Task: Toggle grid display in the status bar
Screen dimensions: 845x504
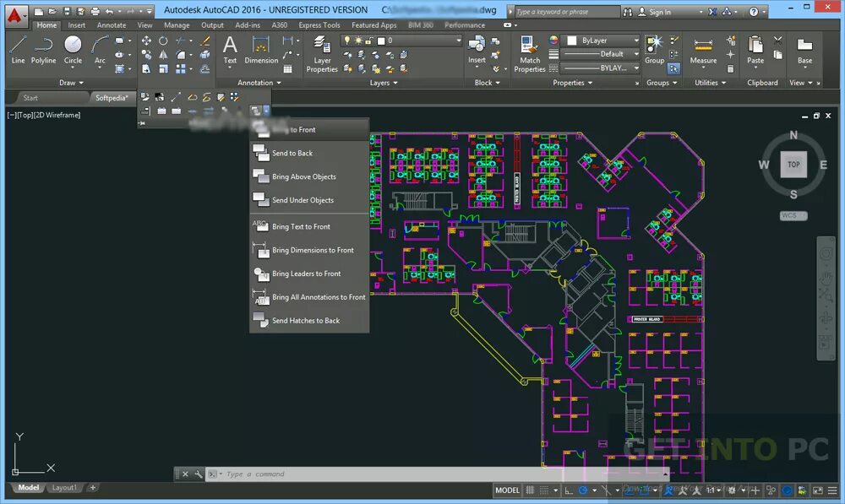Action: 530,490
